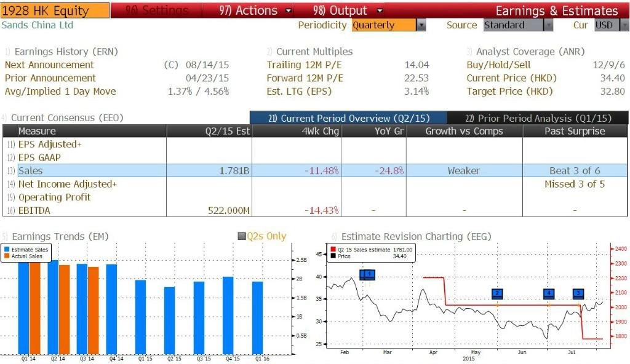Click the Buy/Hold/Sell ratio 12/9/6
The height and width of the screenshot is (364, 630).
click(609, 65)
